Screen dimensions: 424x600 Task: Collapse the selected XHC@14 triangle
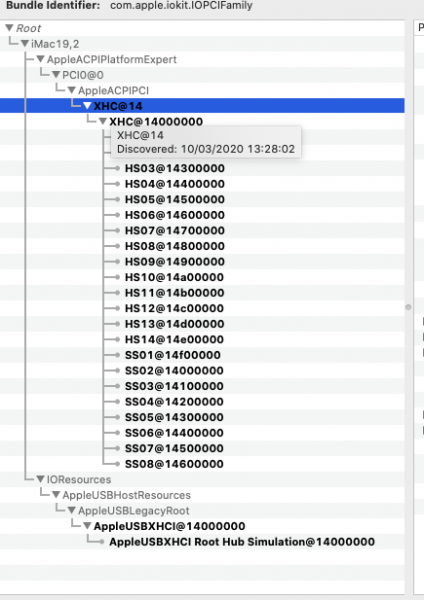[87, 106]
